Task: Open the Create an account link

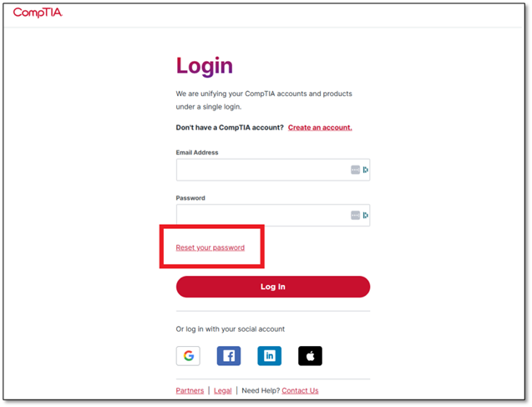Action: click(320, 128)
